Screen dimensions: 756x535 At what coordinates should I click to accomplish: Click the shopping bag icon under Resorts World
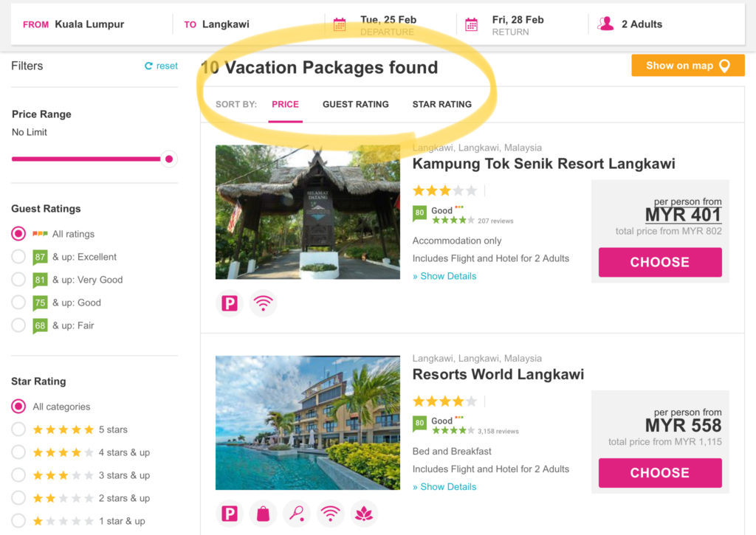click(x=264, y=514)
